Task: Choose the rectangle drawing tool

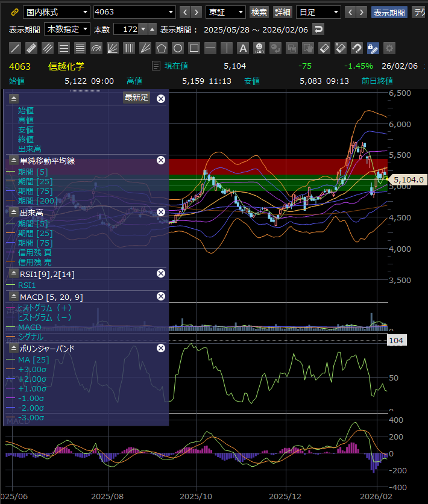Action: 194,48
